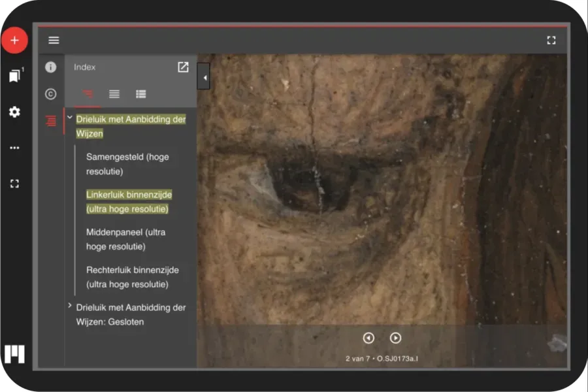
Task: Go to the previous canvas
Action: click(x=368, y=338)
